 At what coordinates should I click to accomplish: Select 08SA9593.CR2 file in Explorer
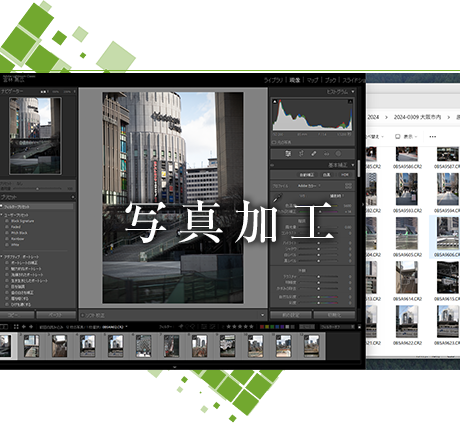click(x=407, y=193)
